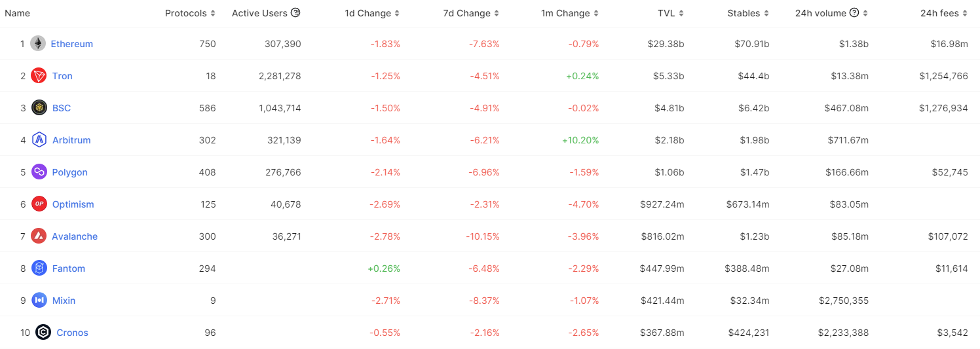
Task: Click the Tron chain logo icon
Action: point(39,76)
